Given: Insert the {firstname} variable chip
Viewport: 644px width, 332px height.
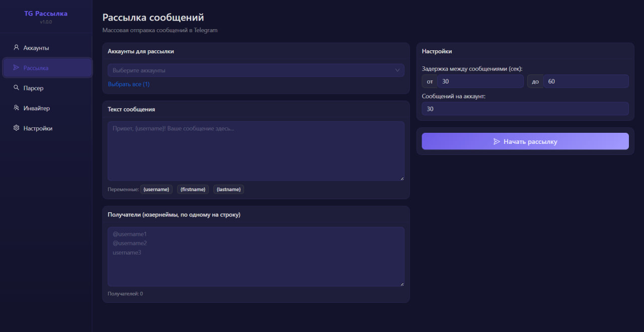Looking at the screenshot, I should [193, 189].
